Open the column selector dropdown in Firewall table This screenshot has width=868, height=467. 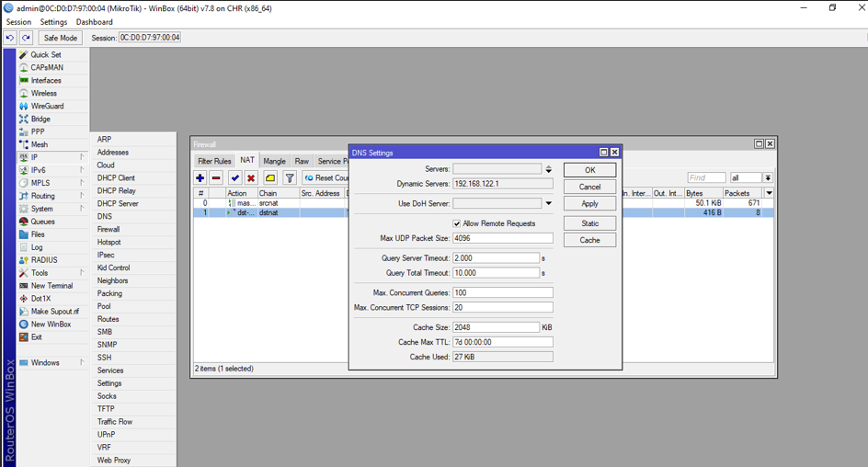[770, 193]
